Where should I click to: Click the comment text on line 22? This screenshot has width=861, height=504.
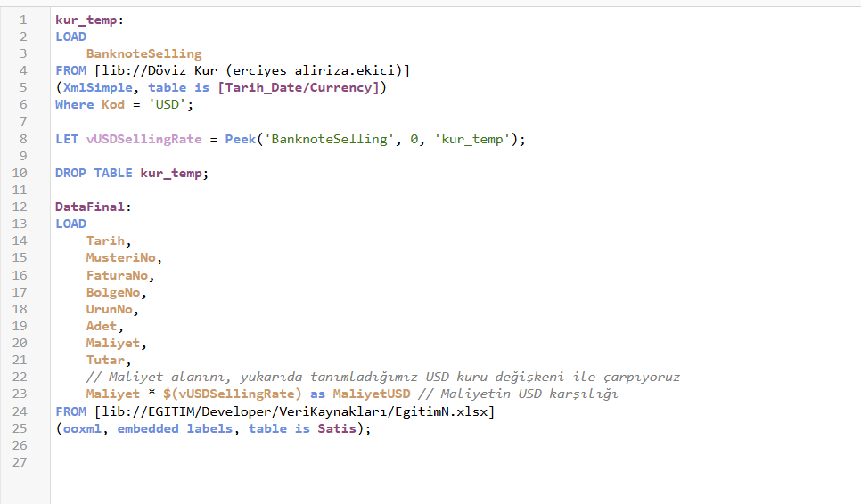[383, 377]
